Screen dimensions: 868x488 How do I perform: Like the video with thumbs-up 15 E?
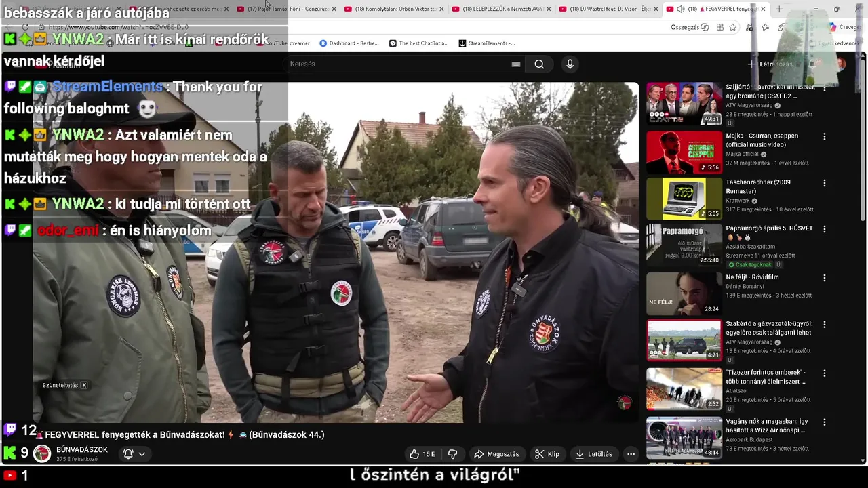click(422, 454)
